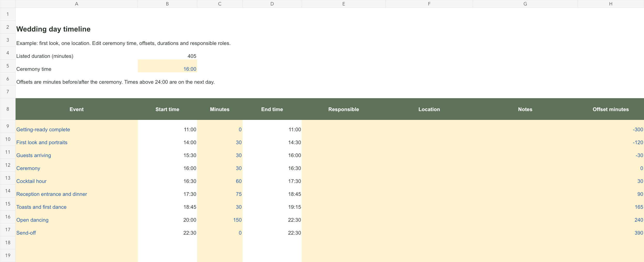Select the 'Cocktail hour' event cell
The width and height of the screenshot is (644, 262).
[77, 178]
